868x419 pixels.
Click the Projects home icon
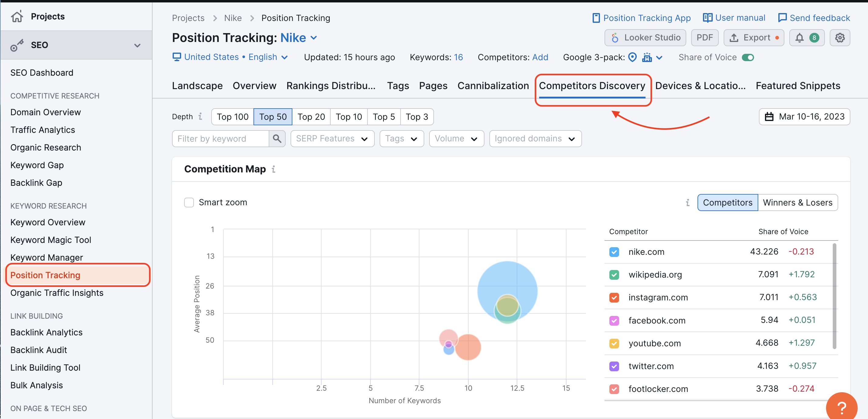click(x=17, y=16)
